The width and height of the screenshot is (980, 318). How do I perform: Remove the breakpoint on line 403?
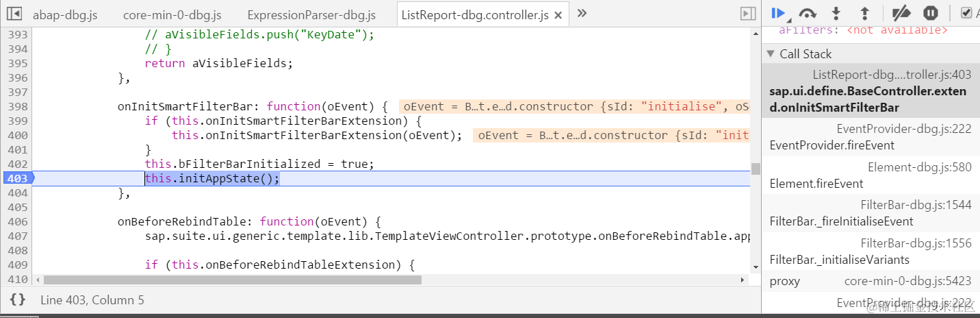point(17,178)
